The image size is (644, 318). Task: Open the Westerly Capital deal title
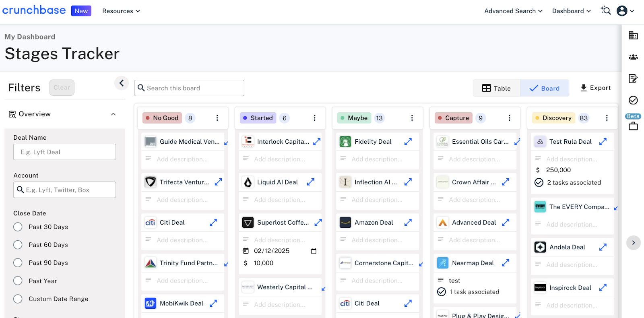pos(285,287)
